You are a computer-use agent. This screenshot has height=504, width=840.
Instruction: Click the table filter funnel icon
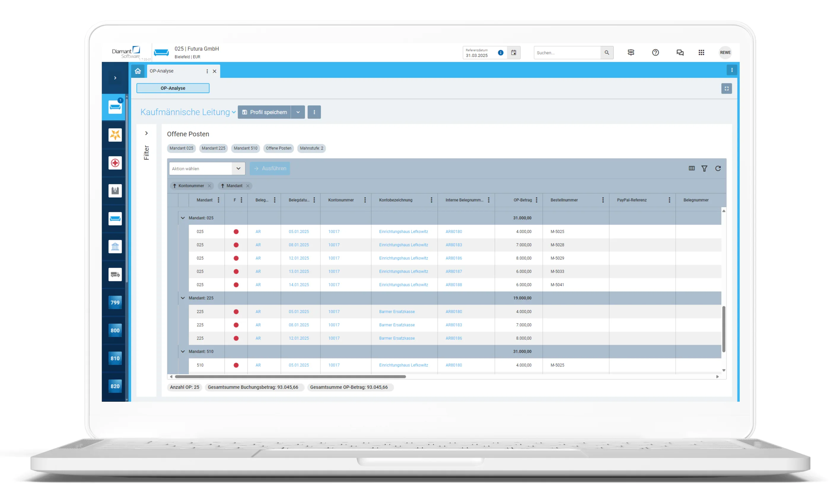[x=704, y=168]
